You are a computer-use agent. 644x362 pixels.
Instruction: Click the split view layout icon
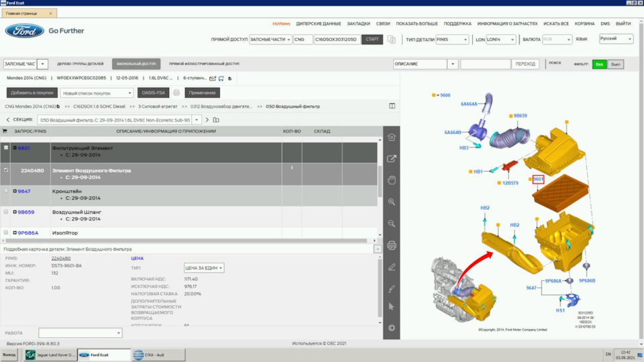click(x=392, y=106)
